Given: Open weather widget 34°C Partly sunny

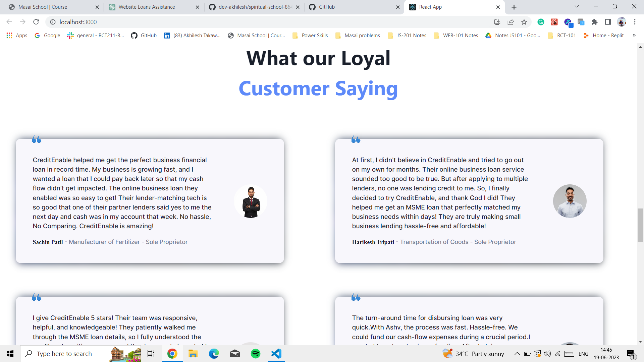Looking at the screenshot, I should tap(473, 354).
